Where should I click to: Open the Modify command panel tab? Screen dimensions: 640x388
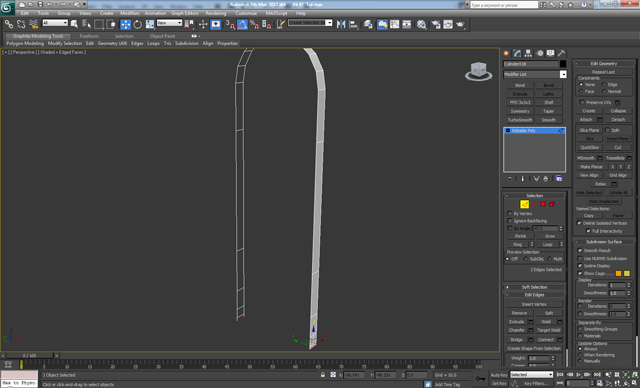[x=518, y=53]
